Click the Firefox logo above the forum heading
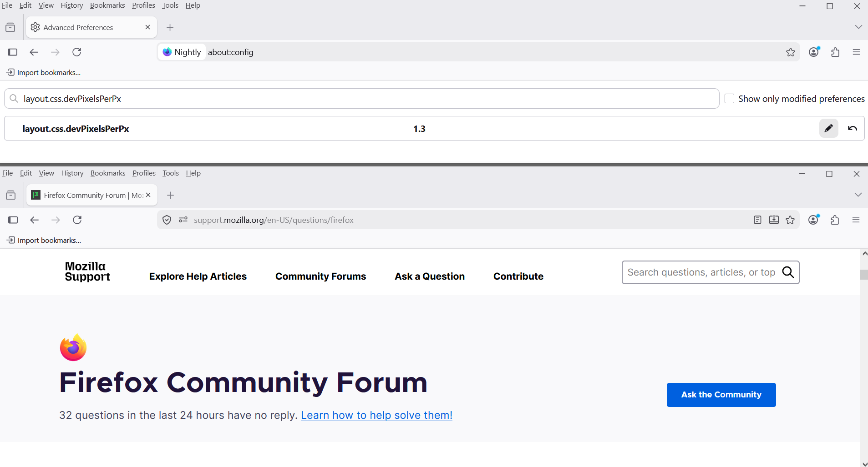868x467 pixels. (x=73, y=347)
